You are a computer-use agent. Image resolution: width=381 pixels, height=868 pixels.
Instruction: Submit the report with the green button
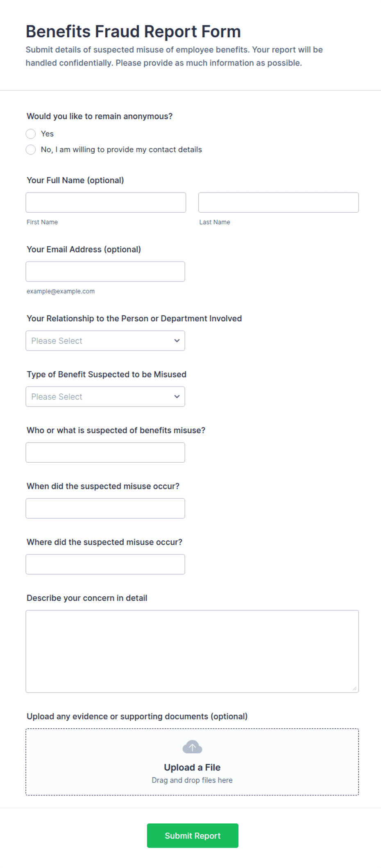pyautogui.click(x=193, y=836)
